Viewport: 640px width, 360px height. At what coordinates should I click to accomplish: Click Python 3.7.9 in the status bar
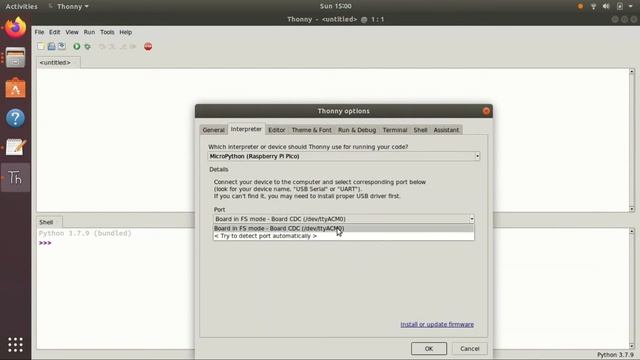point(615,355)
